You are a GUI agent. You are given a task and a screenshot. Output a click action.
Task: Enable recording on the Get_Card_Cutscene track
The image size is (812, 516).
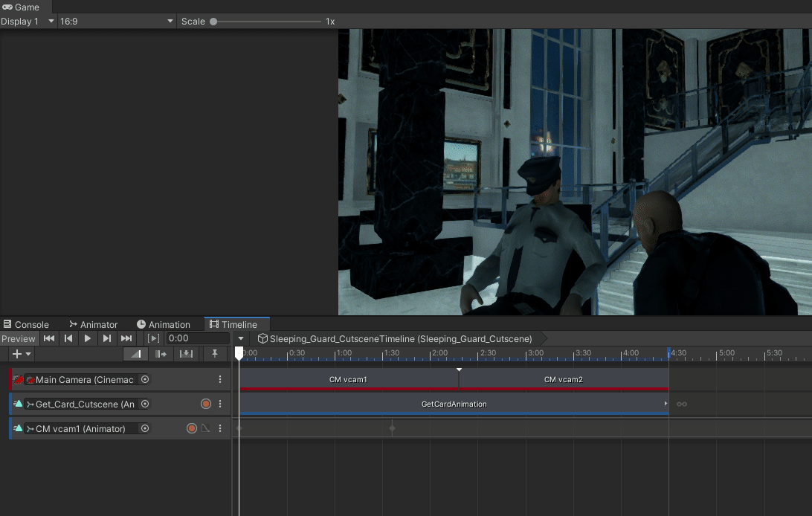click(x=206, y=404)
